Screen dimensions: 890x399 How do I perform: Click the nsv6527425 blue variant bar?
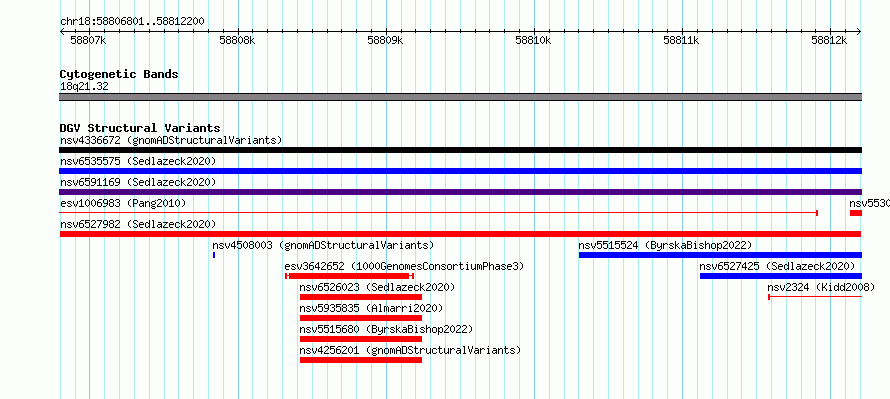tap(780, 276)
